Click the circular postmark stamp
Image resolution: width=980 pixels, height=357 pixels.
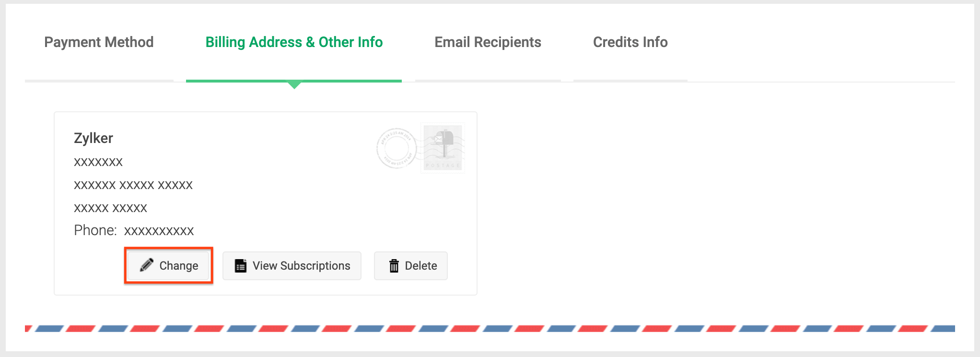396,148
